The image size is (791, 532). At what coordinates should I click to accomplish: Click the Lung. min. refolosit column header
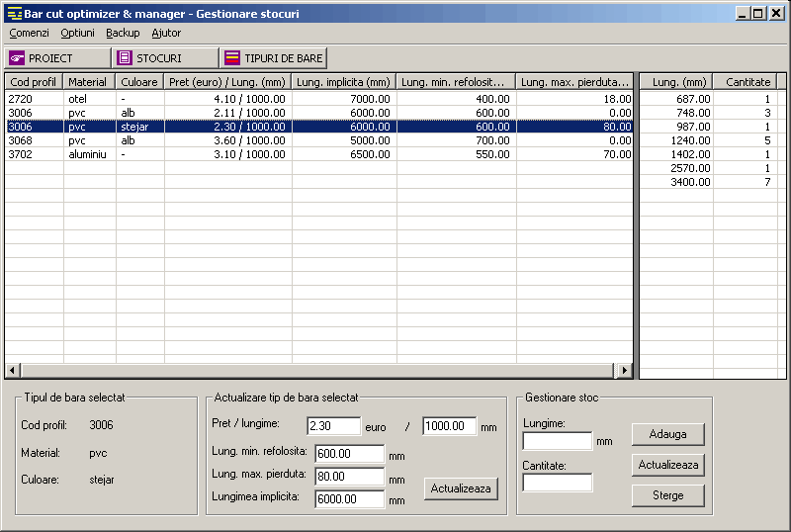tap(456, 82)
